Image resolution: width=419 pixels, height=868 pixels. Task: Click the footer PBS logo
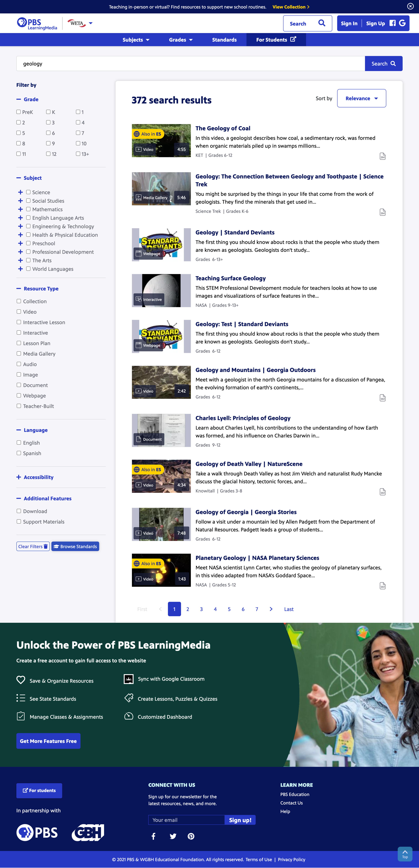[x=37, y=833]
